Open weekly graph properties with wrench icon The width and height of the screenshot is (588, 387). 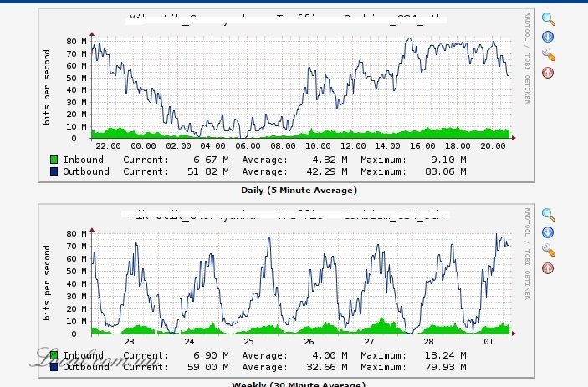point(548,250)
